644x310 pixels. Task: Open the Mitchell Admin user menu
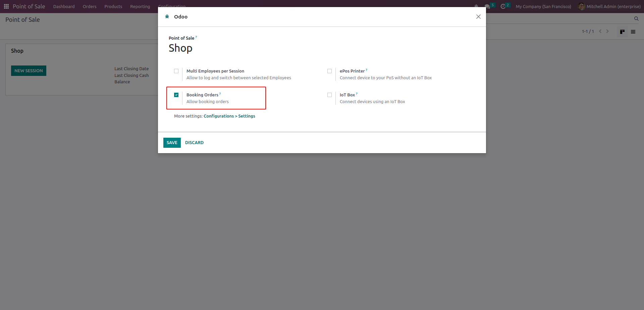tap(609, 6)
